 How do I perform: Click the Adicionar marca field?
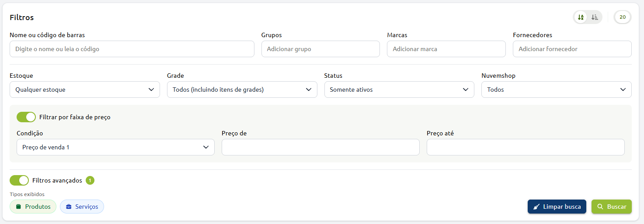(446, 49)
